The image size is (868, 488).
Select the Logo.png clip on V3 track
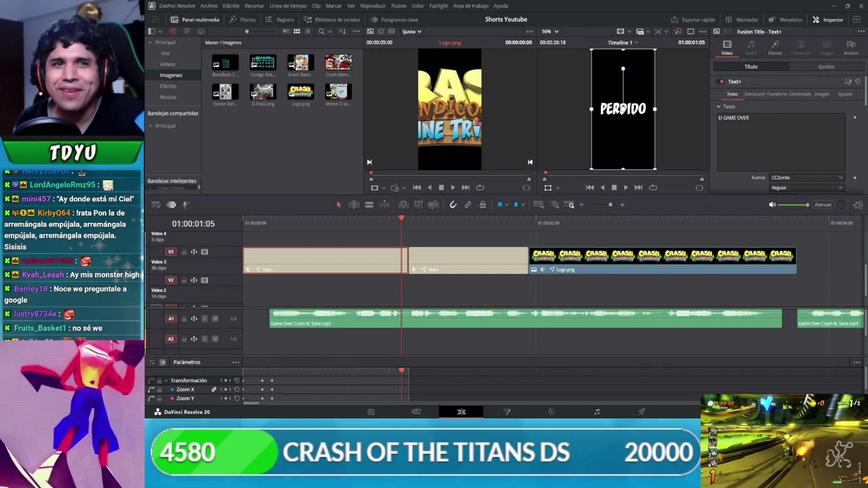pos(663,261)
